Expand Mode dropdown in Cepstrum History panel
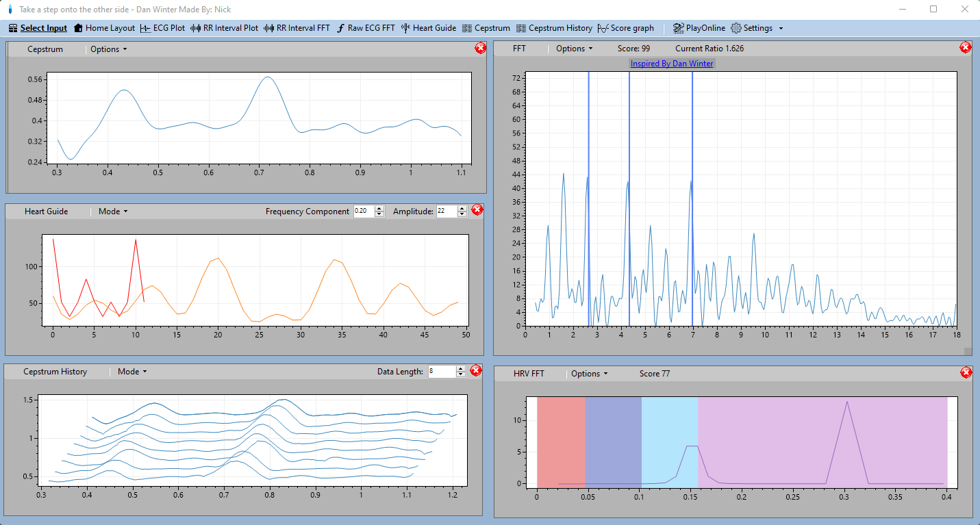980x525 pixels. [x=132, y=372]
